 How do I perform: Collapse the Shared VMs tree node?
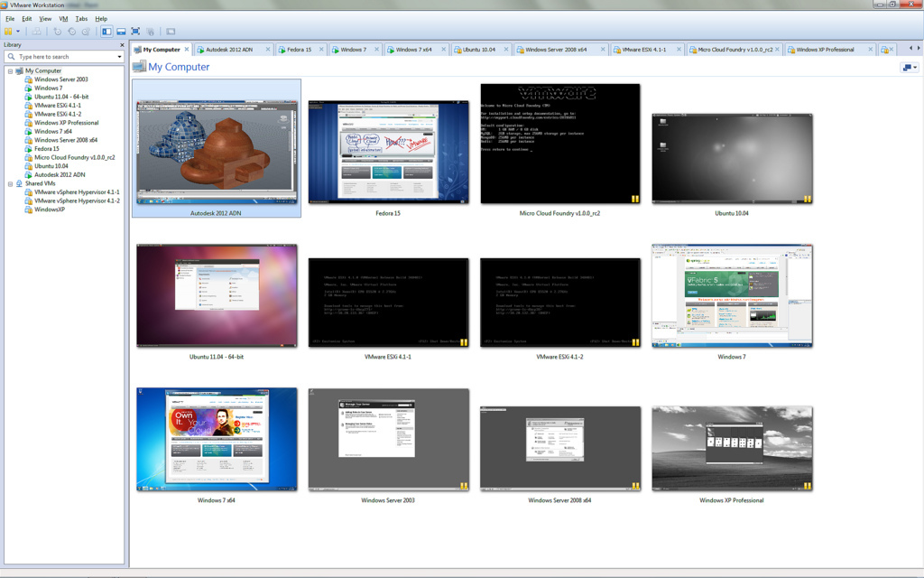10,183
